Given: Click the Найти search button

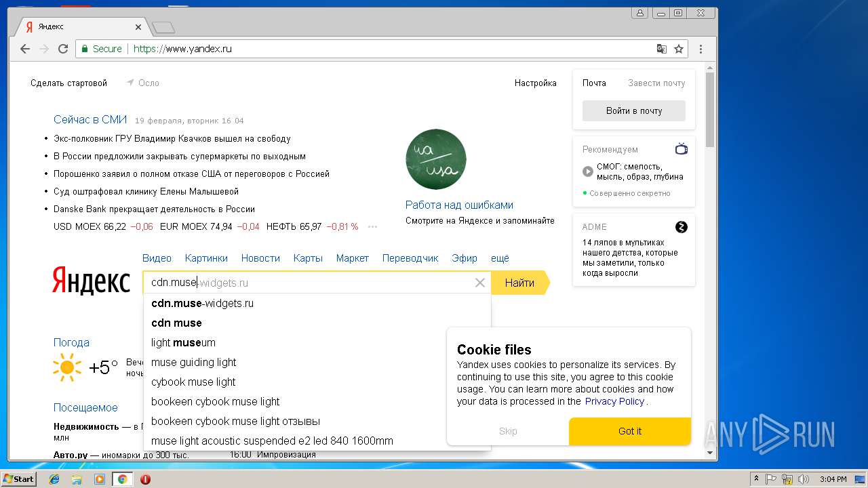Looking at the screenshot, I should (520, 283).
